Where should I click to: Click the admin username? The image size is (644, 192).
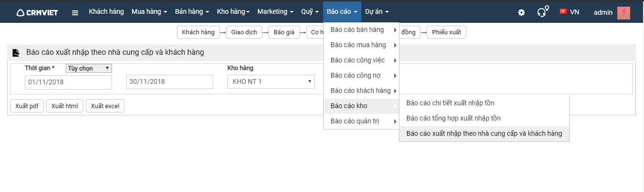[x=603, y=12]
